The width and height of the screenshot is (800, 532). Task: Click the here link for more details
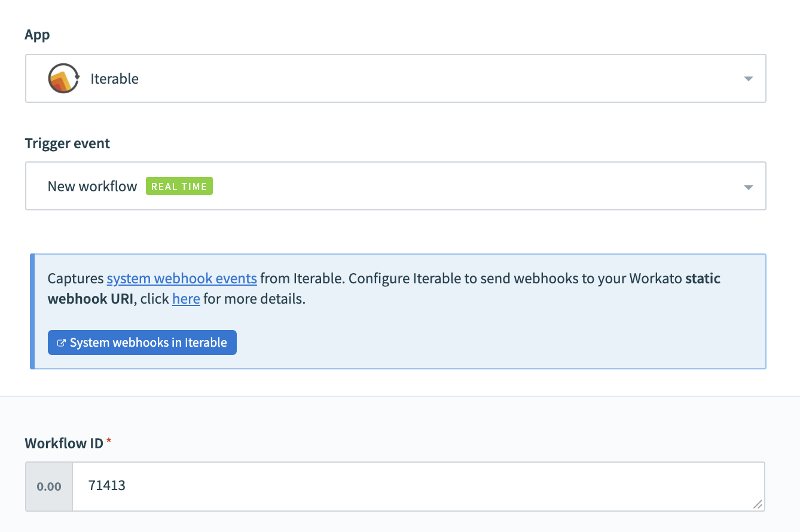pyautogui.click(x=186, y=298)
